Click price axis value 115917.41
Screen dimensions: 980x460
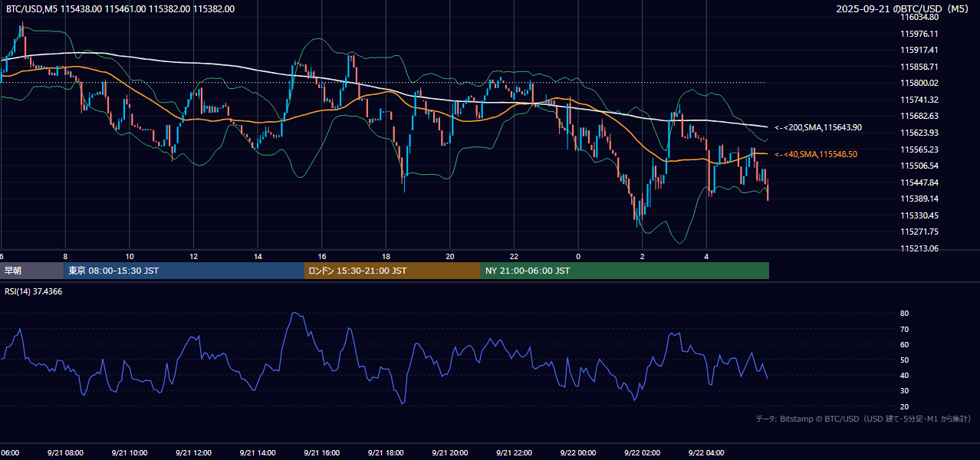(919, 50)
